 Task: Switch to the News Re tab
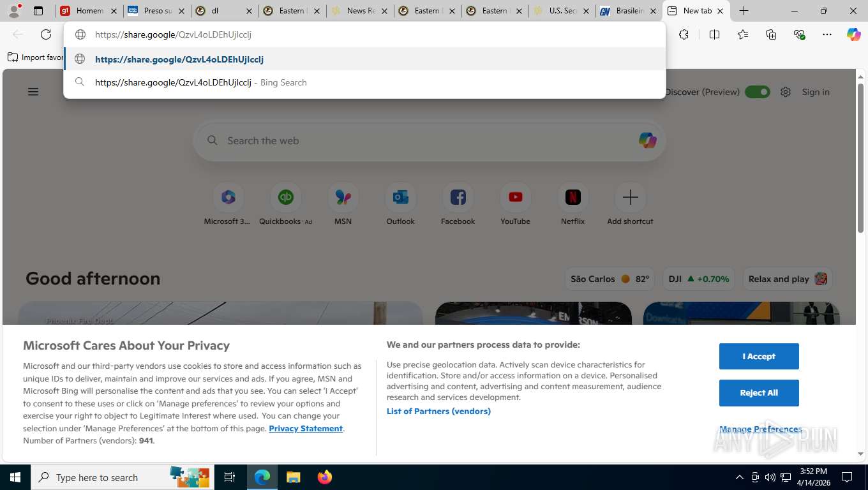coord(360,11)
